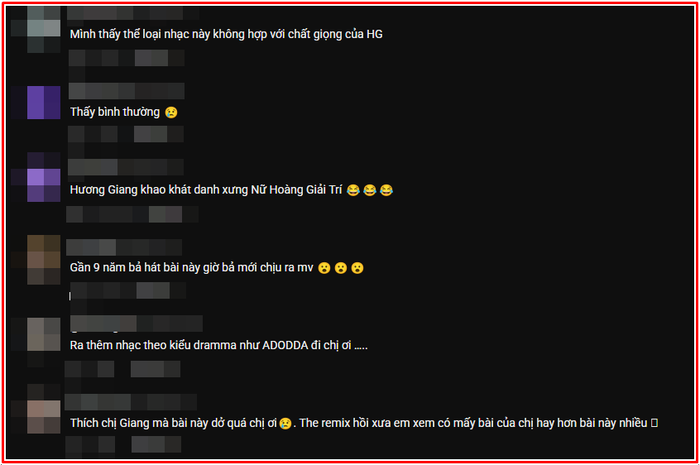Open blurred username above the 'Thích chị Giang' comment

click(x=131, y=402)
